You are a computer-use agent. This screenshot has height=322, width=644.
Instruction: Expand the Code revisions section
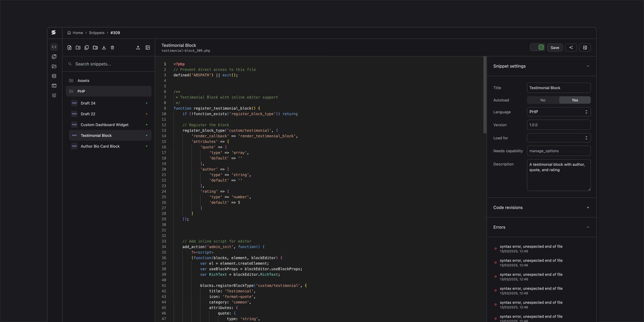588,208
